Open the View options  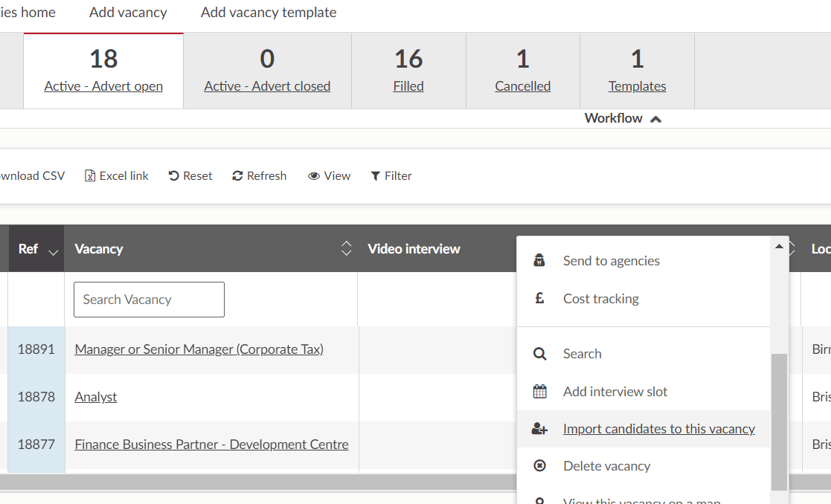pyautogui.click(x=329, y=176)
